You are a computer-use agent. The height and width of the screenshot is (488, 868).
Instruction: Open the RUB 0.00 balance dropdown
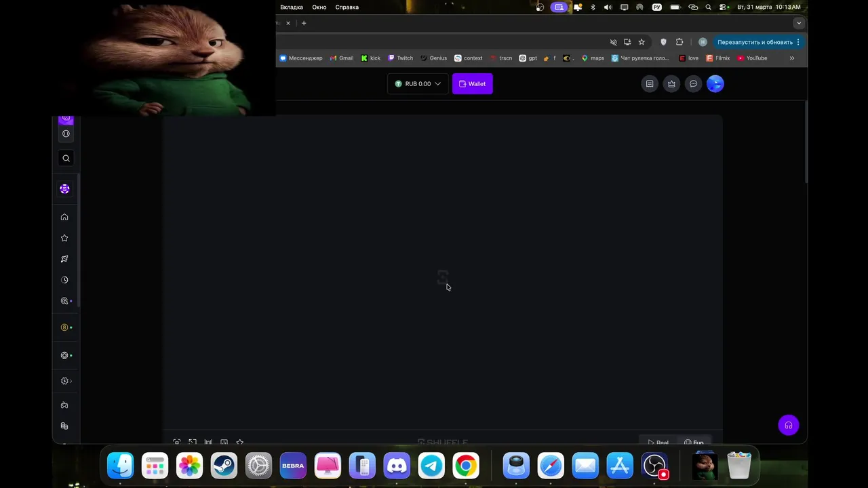coord(418,84)
